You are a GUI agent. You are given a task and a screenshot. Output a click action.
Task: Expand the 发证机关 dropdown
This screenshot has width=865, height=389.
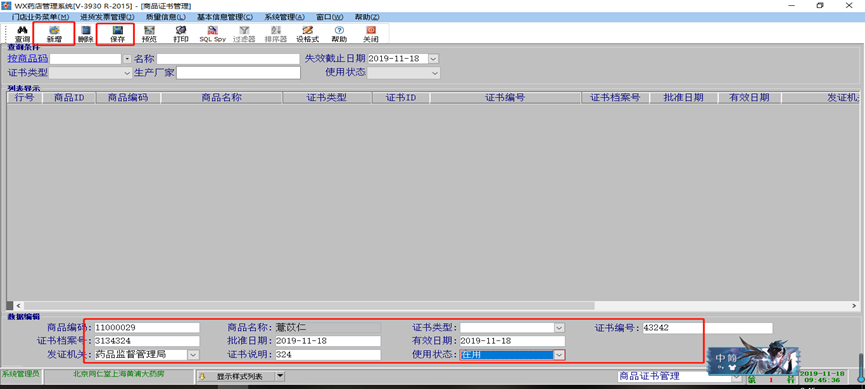[194, 355]
